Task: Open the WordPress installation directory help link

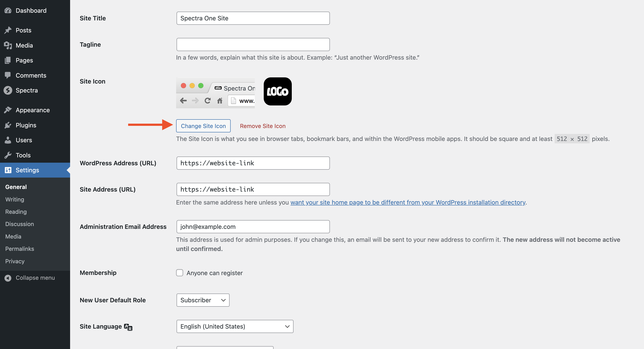Action: pos(408,202)
